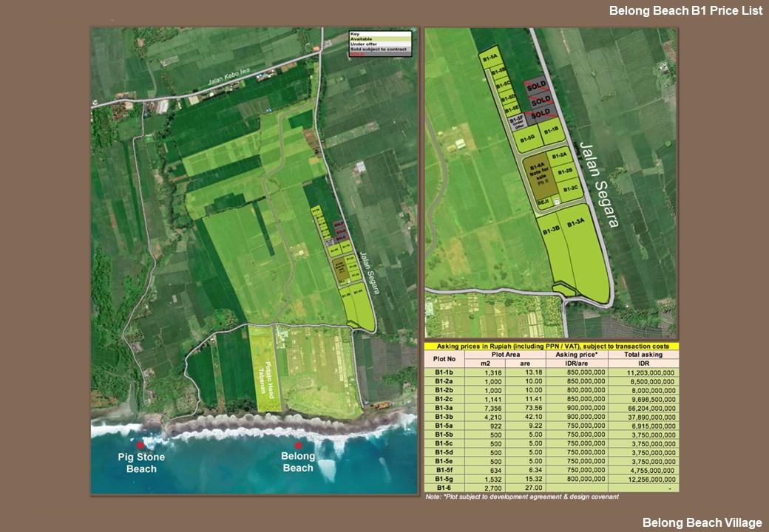The height and width of the screenshot is (532, 769).
Task: Click the Belong Beach red marker dot
Action: tap(298, 446)
